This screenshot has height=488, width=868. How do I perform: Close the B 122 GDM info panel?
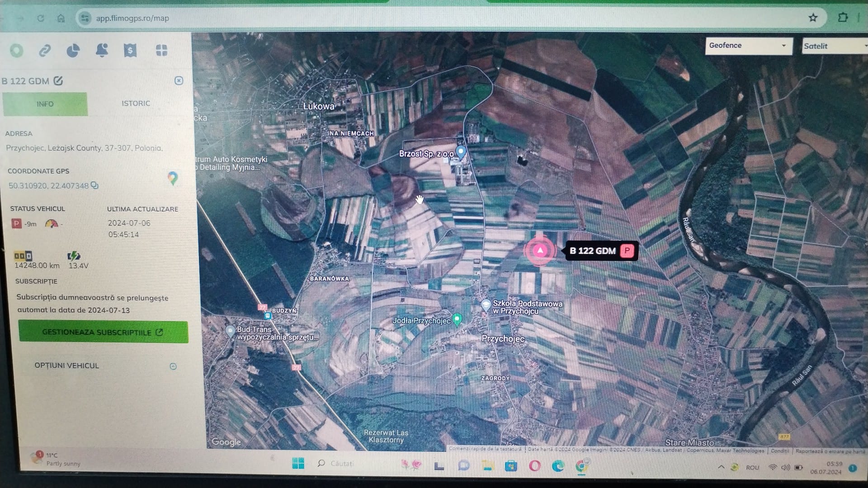179,80
